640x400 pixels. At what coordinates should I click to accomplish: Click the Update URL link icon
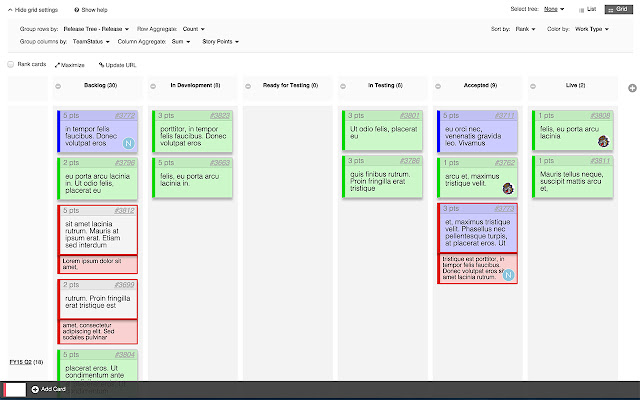101,65
